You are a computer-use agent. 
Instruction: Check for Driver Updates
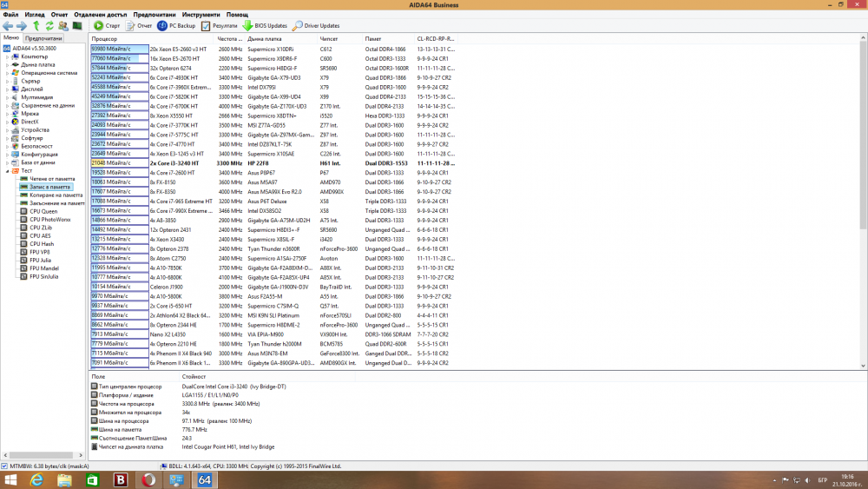(316, 25)
